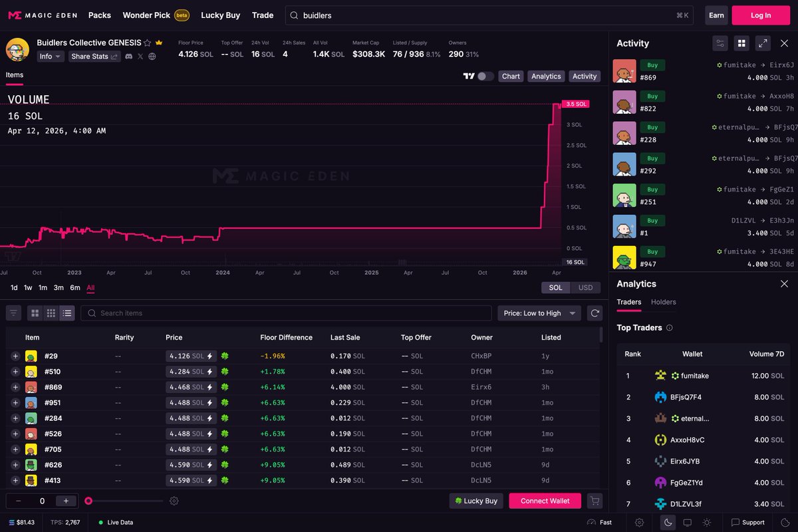Open Support in the bottom bar
798x532 pixels.
point(747,523)
